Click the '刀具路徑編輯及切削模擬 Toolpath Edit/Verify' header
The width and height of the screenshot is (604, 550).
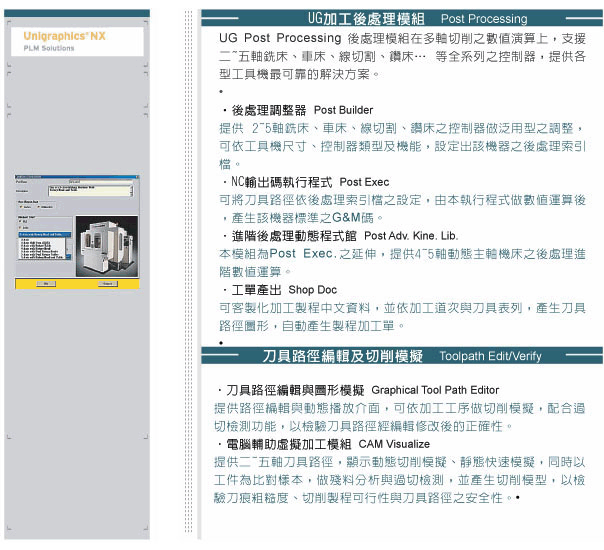402,356
